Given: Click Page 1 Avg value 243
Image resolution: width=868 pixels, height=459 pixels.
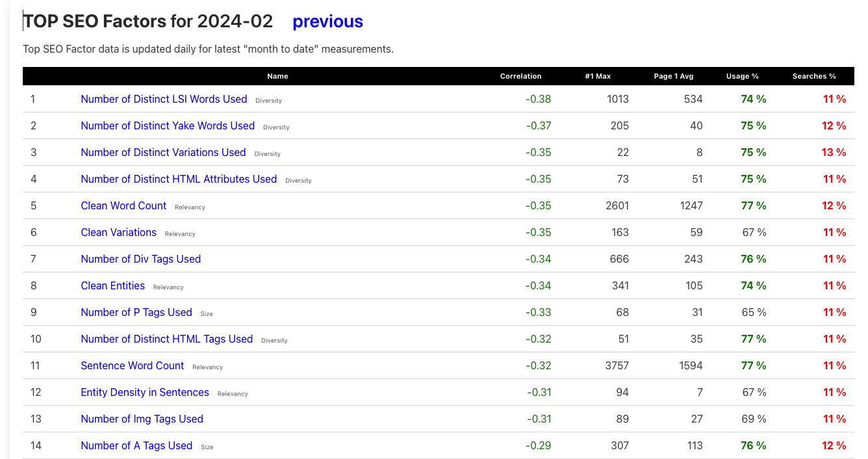Looking at the screenshot, I should 693,259.
